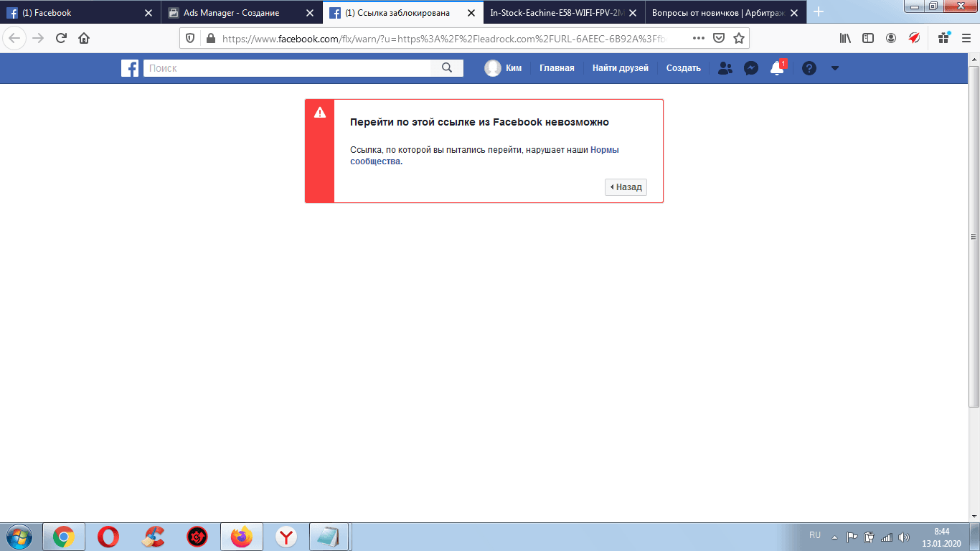980x551 pixels.
Task: Open the notepad app on taskbar
Action: tap(329, 537)
